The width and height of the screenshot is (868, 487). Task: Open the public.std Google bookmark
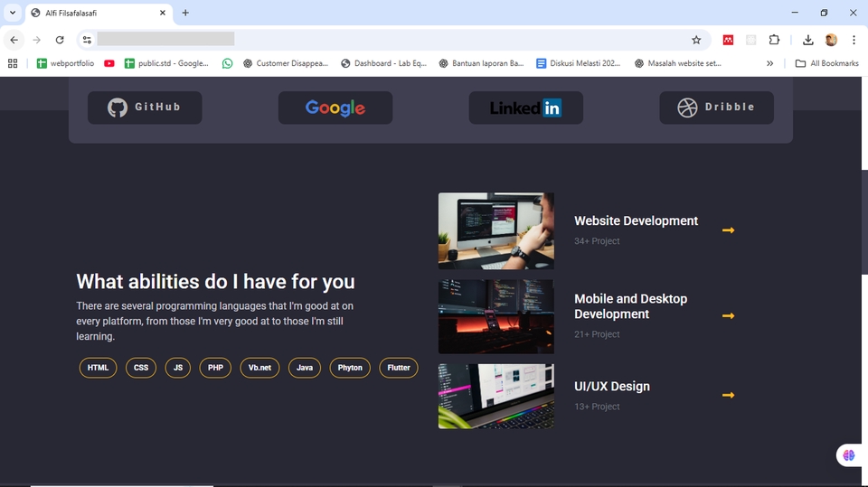click(166, 63)
